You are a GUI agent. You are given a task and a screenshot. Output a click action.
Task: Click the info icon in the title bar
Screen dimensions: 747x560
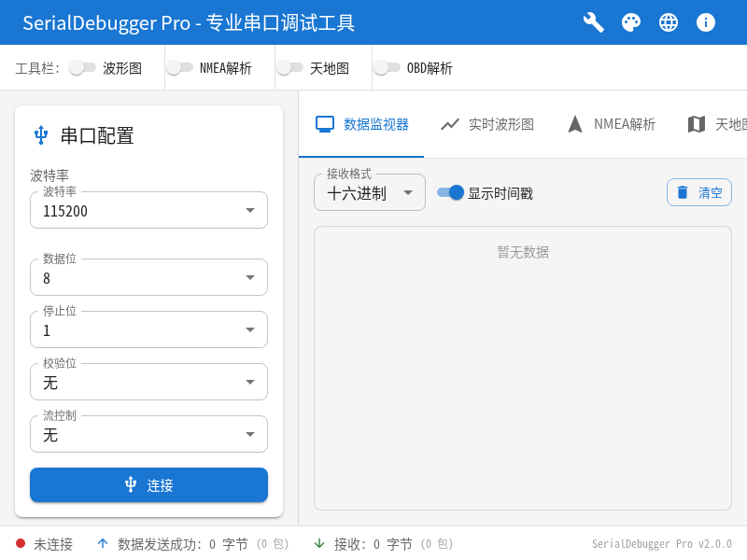point(706,22)
